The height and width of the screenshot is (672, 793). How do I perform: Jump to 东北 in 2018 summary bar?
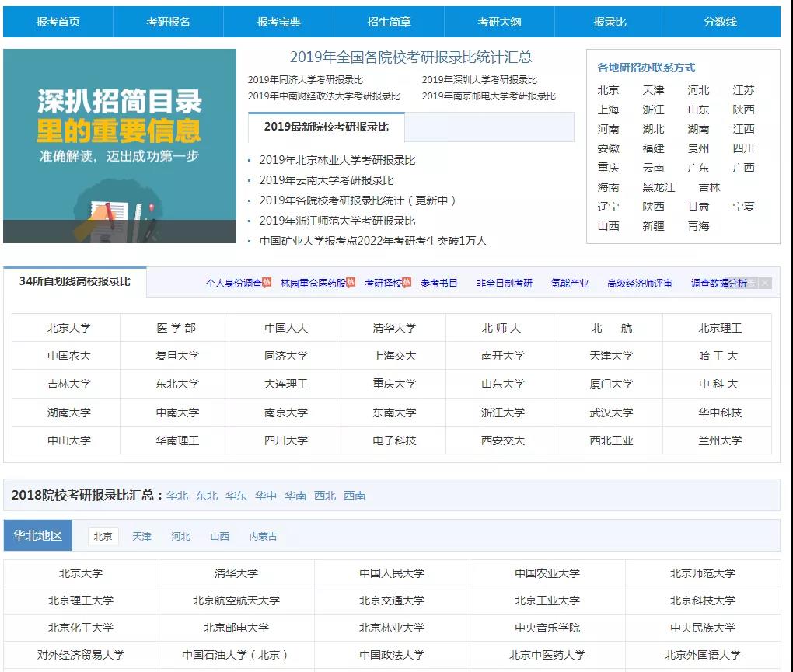206,496
